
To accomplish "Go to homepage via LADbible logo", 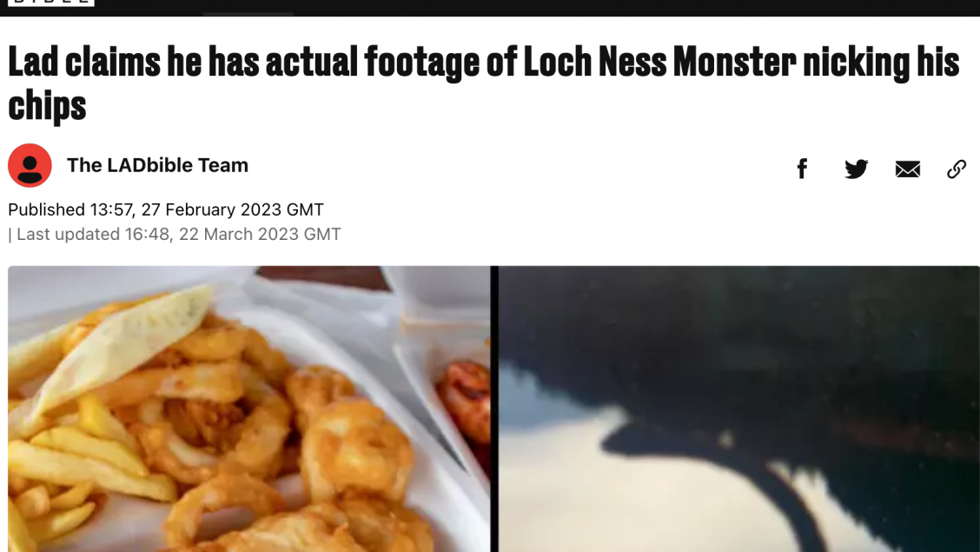I will click(x=51, y=3).
